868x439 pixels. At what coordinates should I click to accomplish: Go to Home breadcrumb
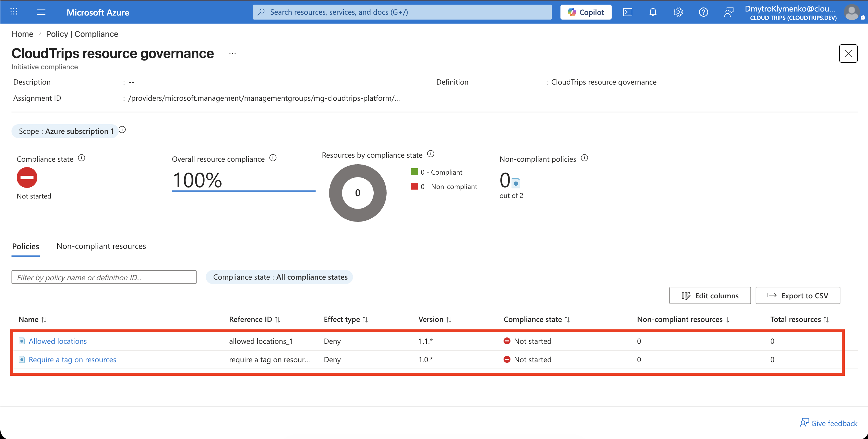pyautogui.click(x=22, y=34)
